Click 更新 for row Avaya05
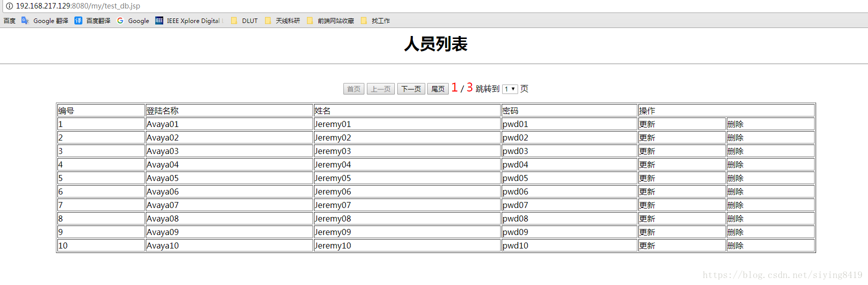 pos(647,178)
